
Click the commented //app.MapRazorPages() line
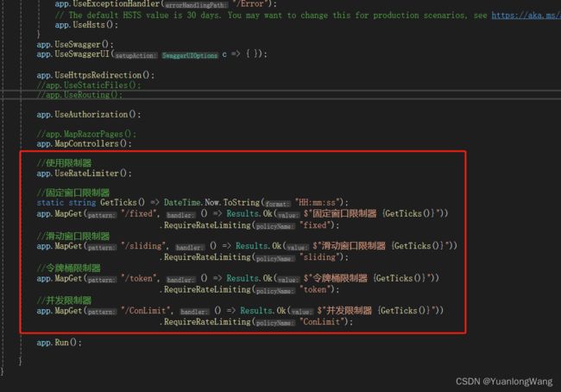point(86,134)
